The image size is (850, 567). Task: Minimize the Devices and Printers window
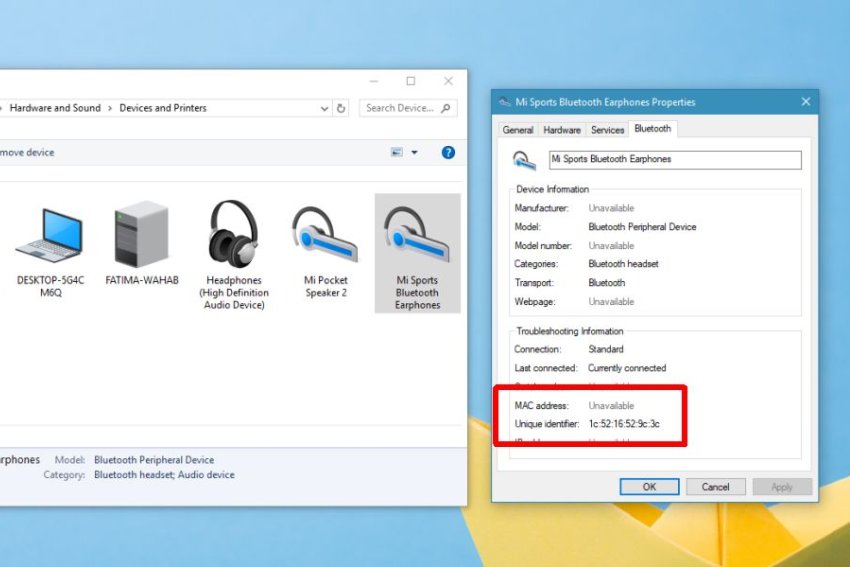click(x=374, y=81)
